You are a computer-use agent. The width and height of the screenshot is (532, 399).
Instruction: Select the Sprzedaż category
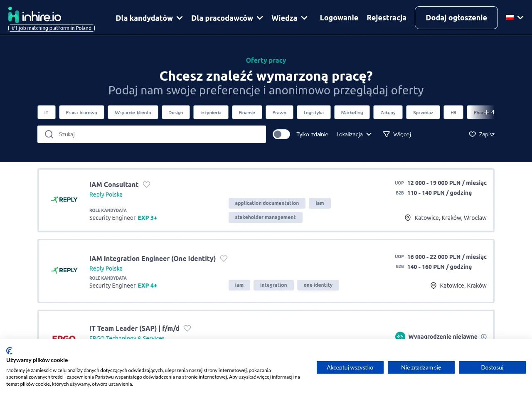(x=423, y=112)
